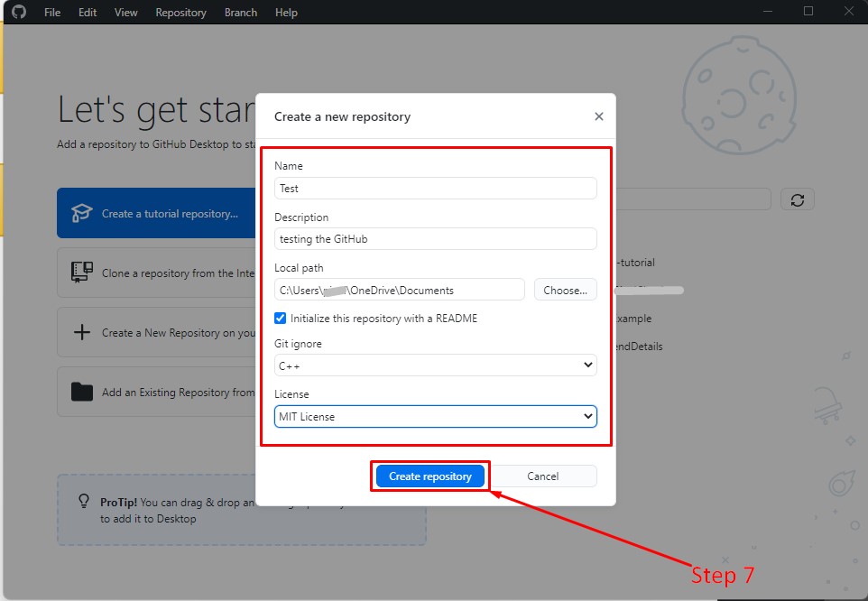Image resolution: width=868 pixels, height=601 pixels.
Task: Click the GitHub Octocat logo icon
Action: 19,12
